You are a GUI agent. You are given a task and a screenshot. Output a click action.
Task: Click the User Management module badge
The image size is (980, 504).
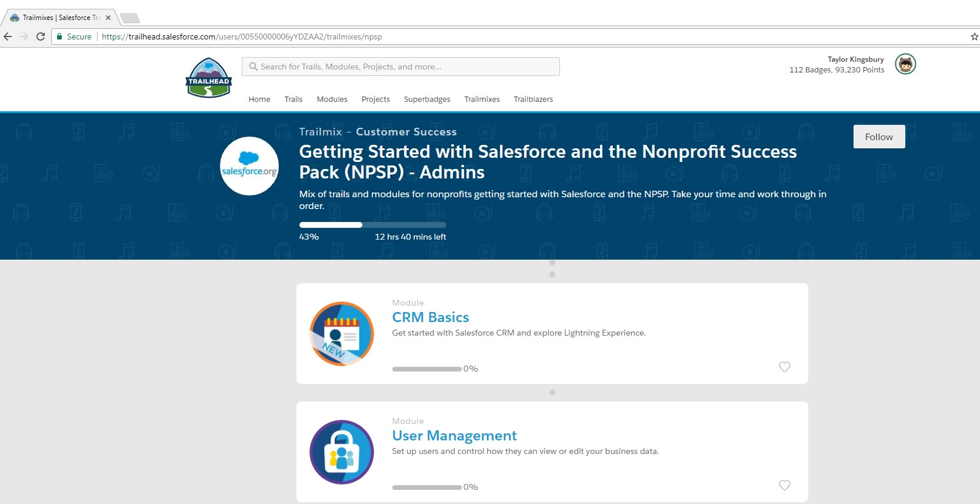(x=342, y=452)
